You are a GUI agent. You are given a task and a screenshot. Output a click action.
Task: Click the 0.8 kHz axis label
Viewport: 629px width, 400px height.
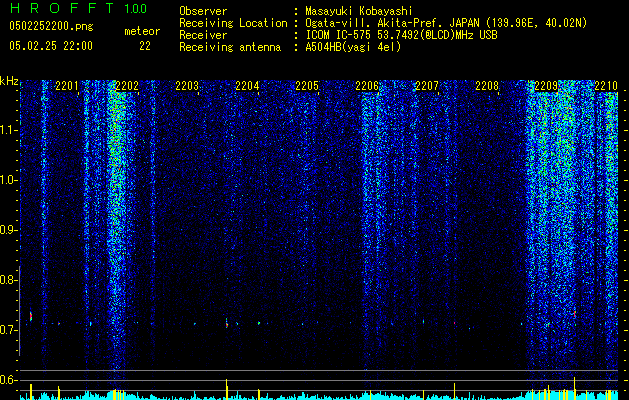click(8, 280)
